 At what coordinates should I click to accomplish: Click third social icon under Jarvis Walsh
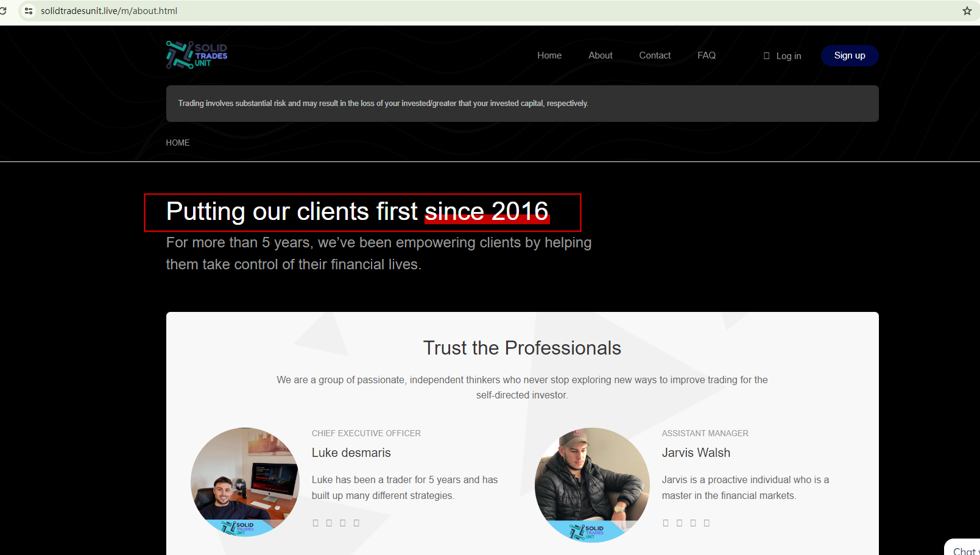click(x=693, y=523)
